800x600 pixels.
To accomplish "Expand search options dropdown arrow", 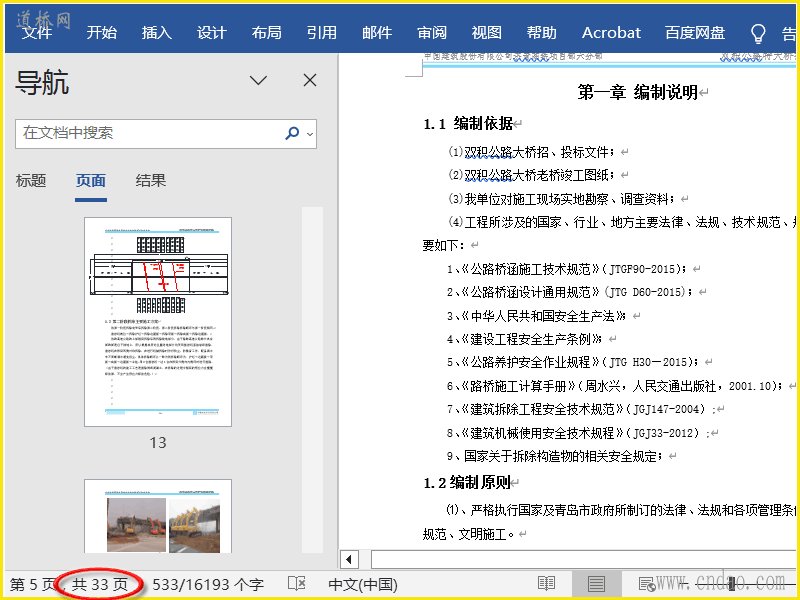I will coord(310,134).
